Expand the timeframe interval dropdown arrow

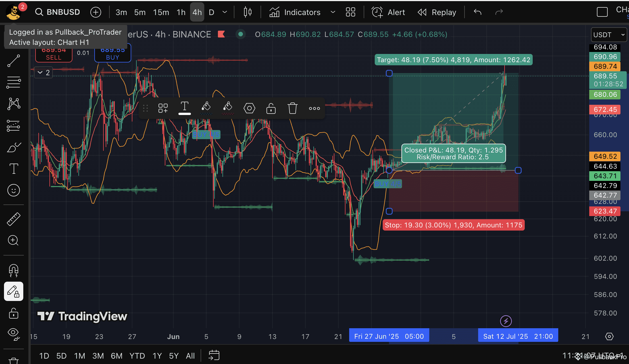pos(225,12)
